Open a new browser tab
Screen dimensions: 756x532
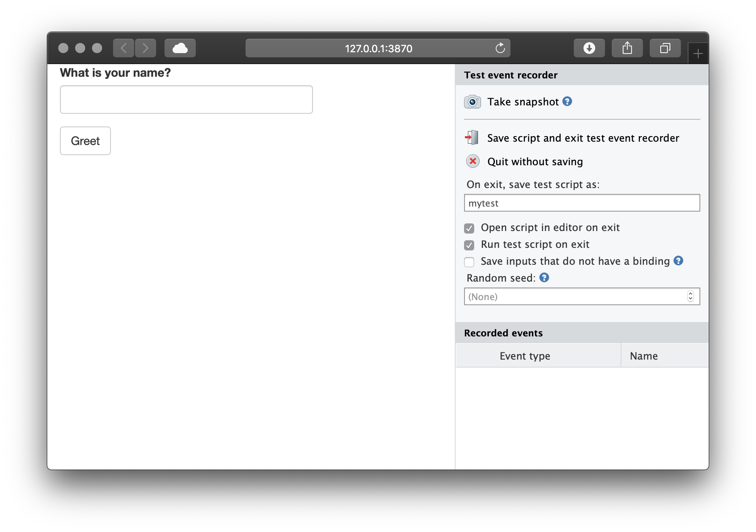pos(698,54)
